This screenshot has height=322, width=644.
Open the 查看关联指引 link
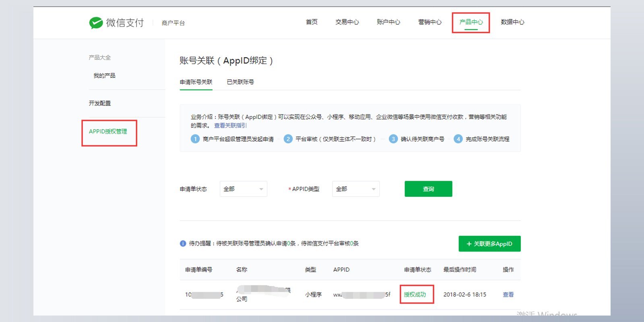click(230, 126)
